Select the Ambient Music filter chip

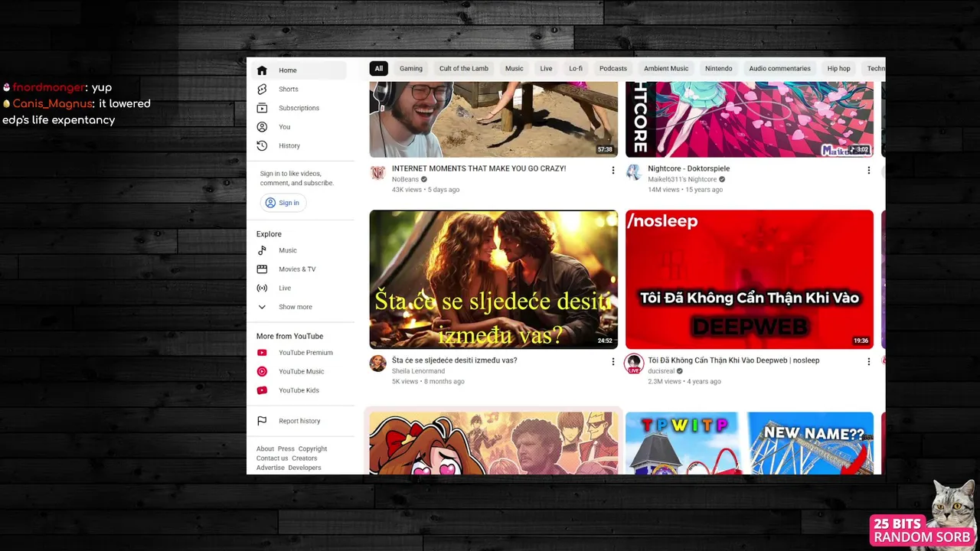tap(666, 68)
